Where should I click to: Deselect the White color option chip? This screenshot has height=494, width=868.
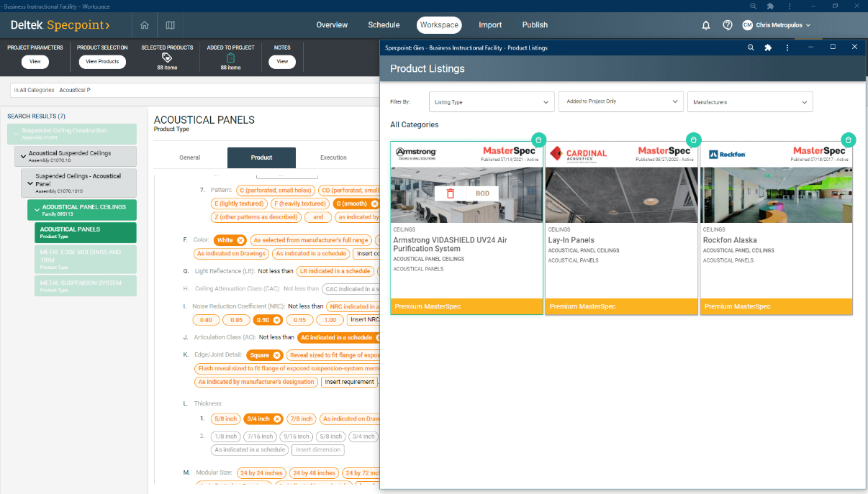click(240, 240)
